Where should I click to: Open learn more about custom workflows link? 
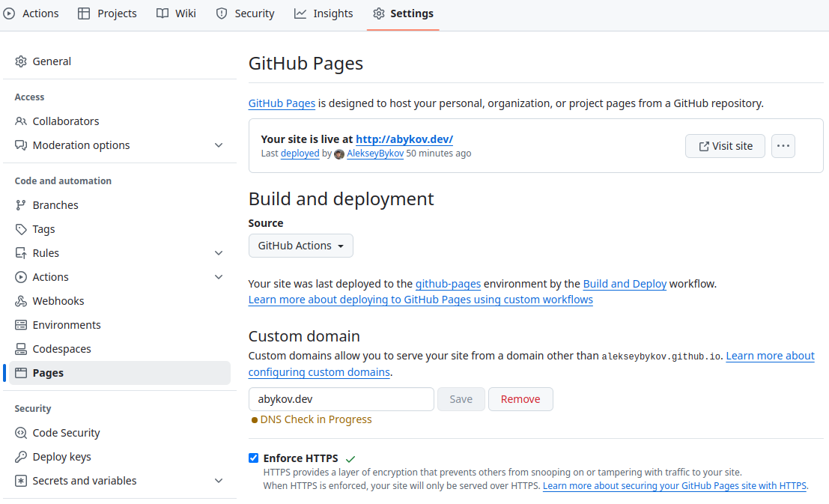(420, 300)
